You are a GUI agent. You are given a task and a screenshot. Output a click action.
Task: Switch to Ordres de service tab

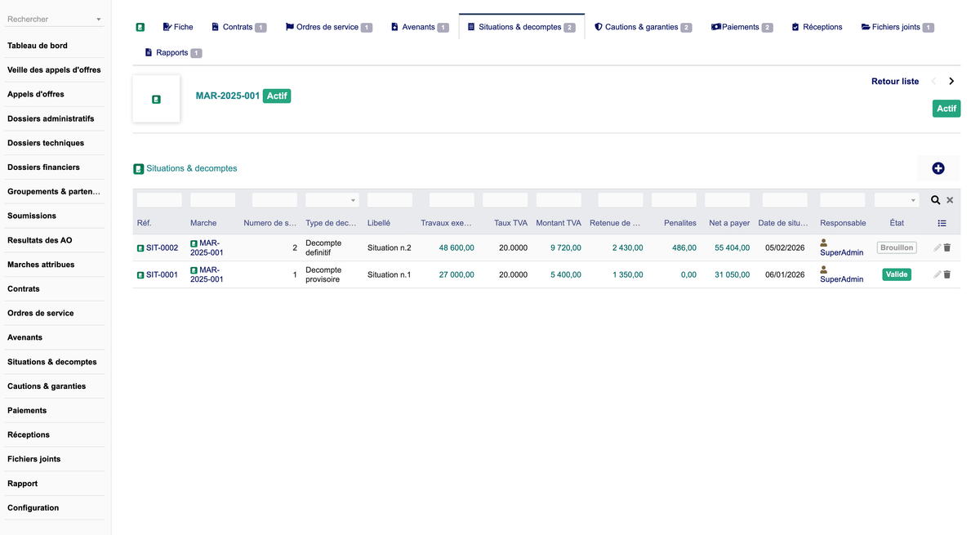(x=328, y=27)
